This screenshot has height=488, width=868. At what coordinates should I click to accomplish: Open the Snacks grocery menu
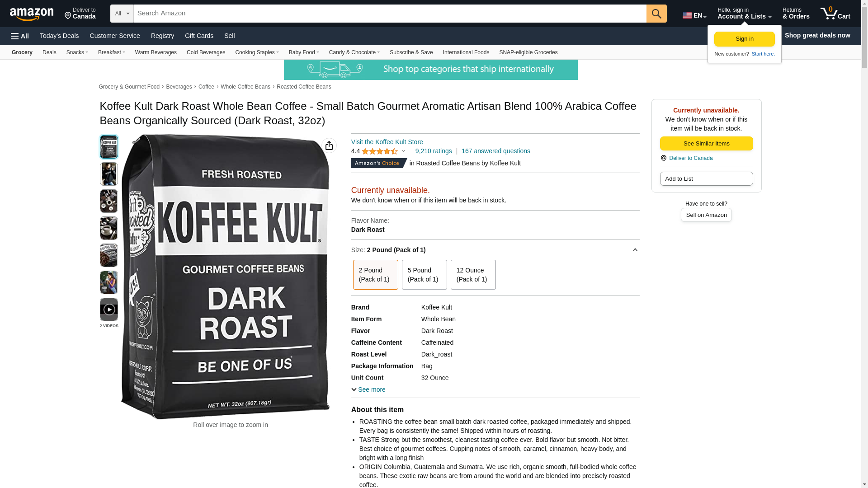[x=77, y=52]
